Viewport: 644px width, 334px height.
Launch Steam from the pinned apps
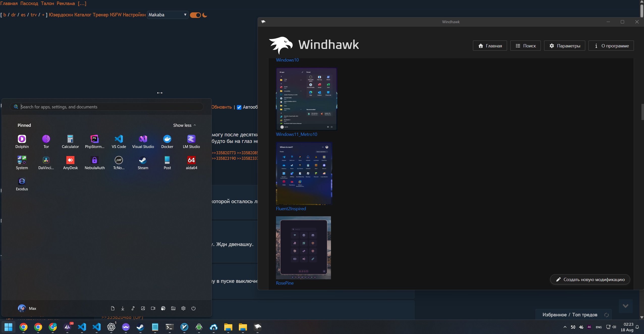pyautogui.click(x=143, y=163)
